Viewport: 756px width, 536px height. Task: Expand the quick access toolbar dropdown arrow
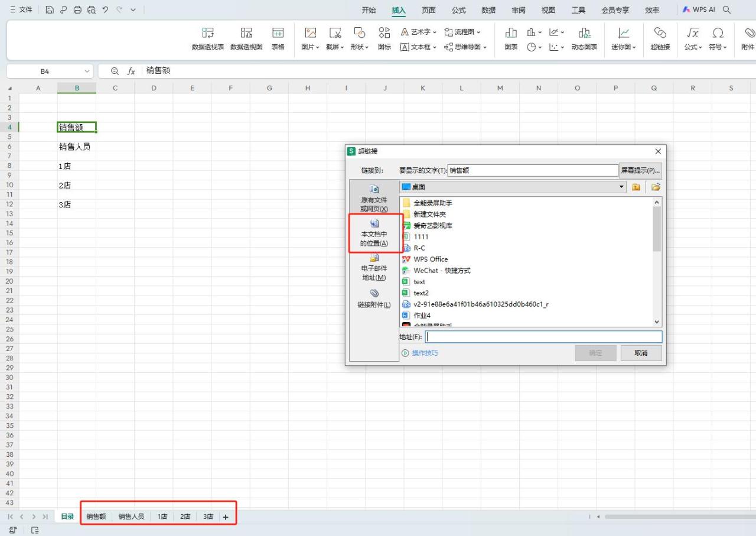(133, 9)
